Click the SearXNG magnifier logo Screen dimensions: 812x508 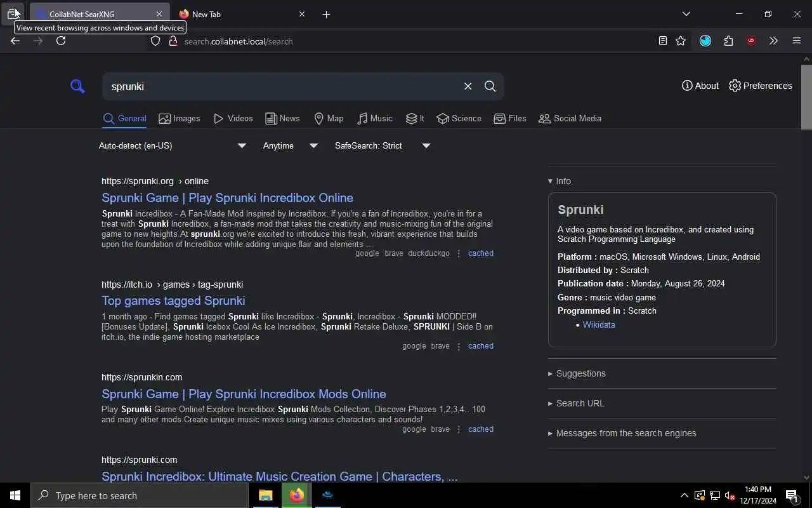[x=77, y=86]
